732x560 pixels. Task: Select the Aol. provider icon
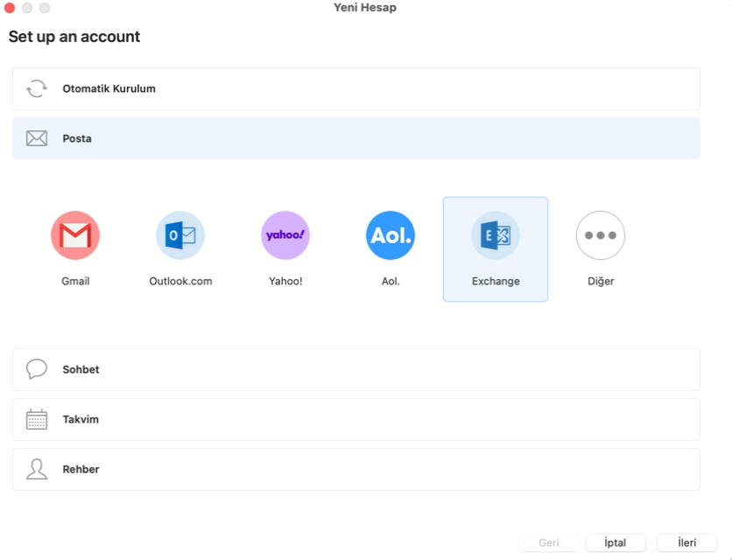pos(391,235)
